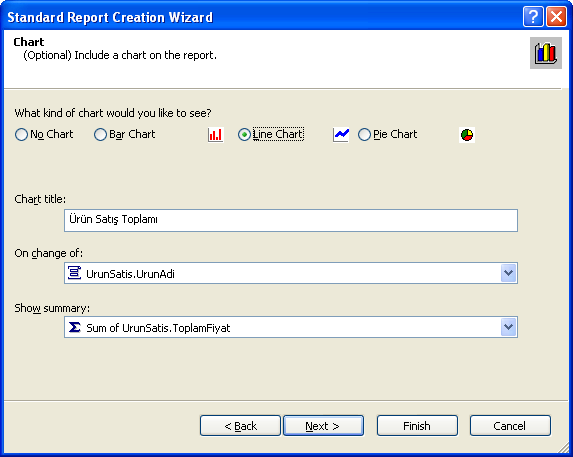The width and height of the screenshot is (573, 457).
Task: Click the help question mark button
Action: point(533,17)
